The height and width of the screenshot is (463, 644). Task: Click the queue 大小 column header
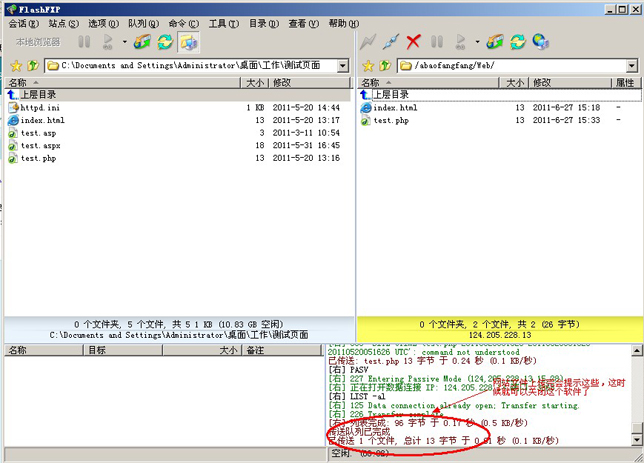pos(202,350)
